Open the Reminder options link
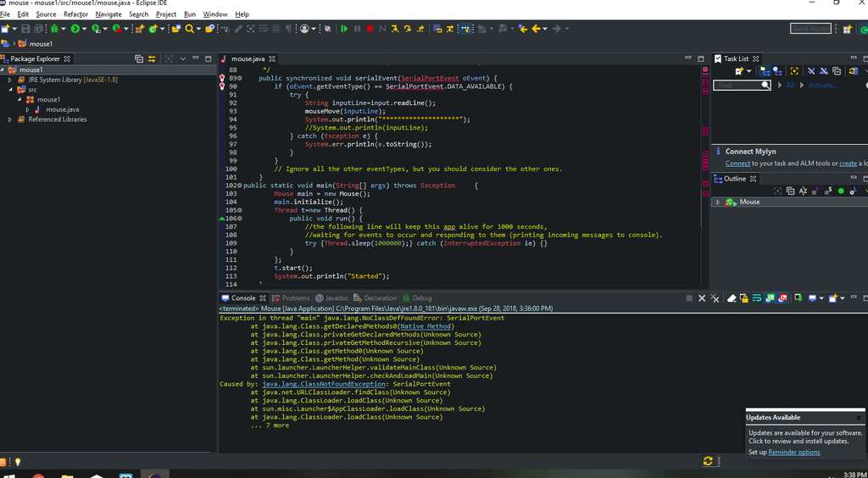This screenshot has height=478, width=868. click(794, 452)
